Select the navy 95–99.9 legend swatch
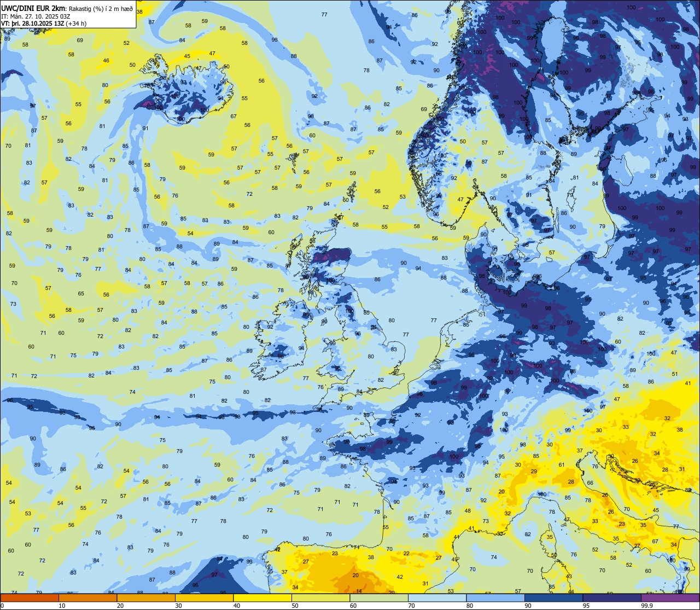 point(612,597)
